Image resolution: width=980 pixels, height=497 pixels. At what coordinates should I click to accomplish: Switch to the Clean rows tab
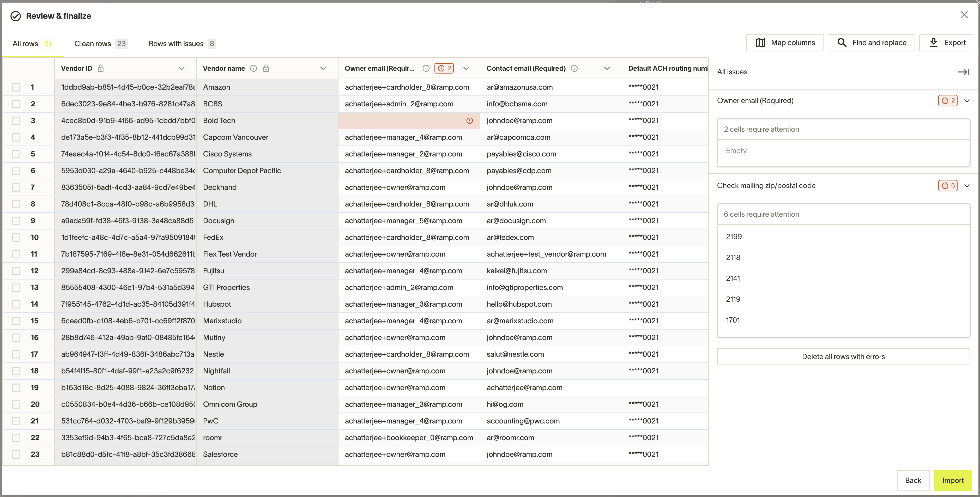click(101, 44)
